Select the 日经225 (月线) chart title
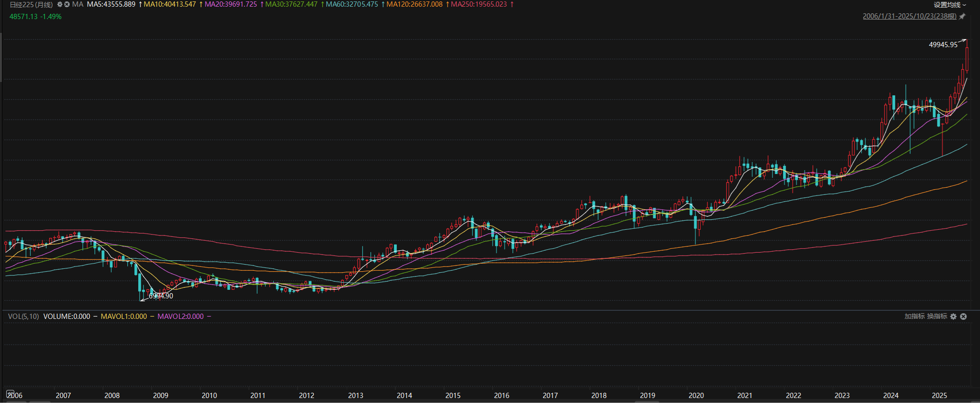980x419 pixels. (31, 4)
